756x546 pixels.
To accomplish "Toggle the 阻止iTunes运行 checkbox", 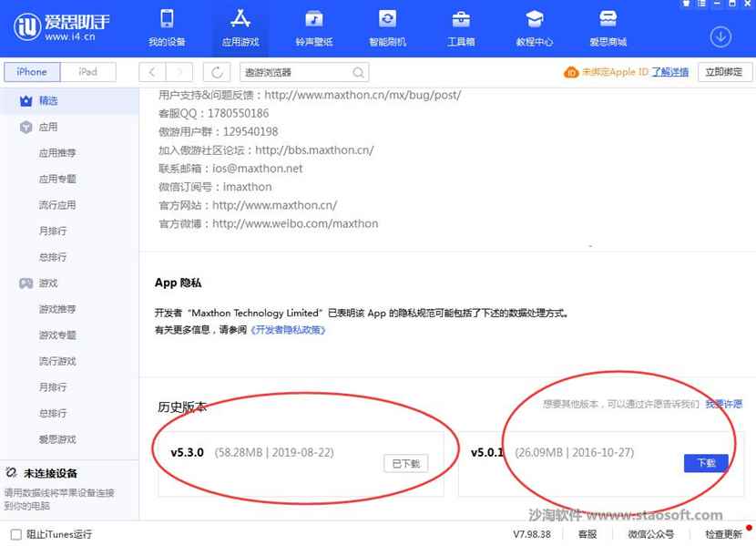I will (15, 534).
